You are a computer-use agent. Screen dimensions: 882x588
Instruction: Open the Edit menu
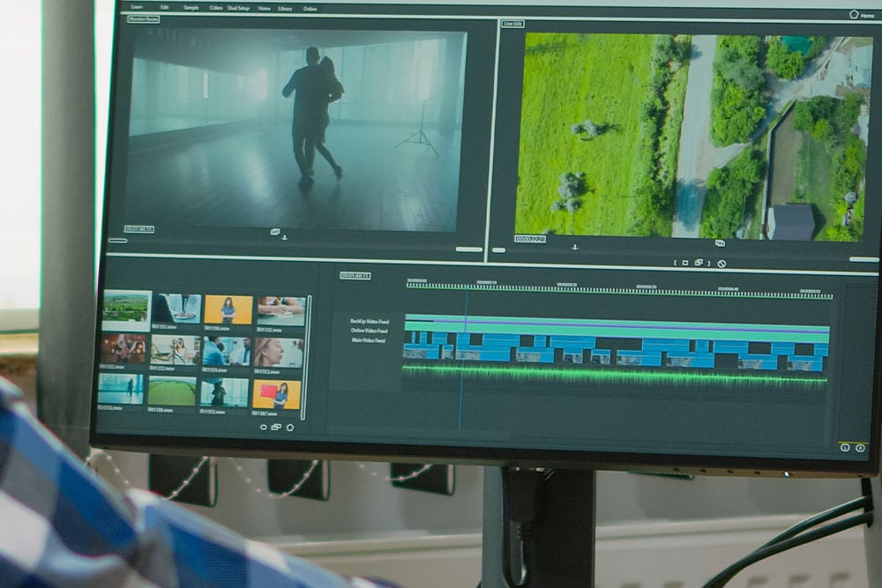coord(164,7)
